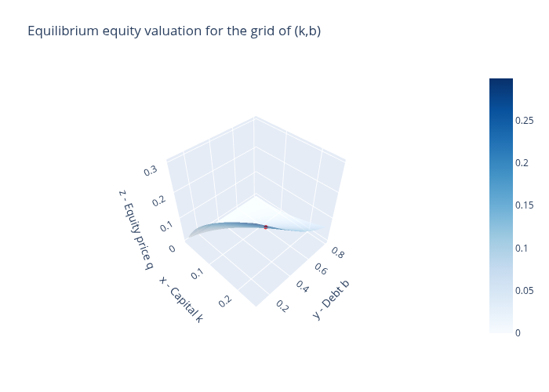Viewport: 549px width, 392px height.
Task: Click the chart title about equilibrium equity valuation
Action: point(174,31)
